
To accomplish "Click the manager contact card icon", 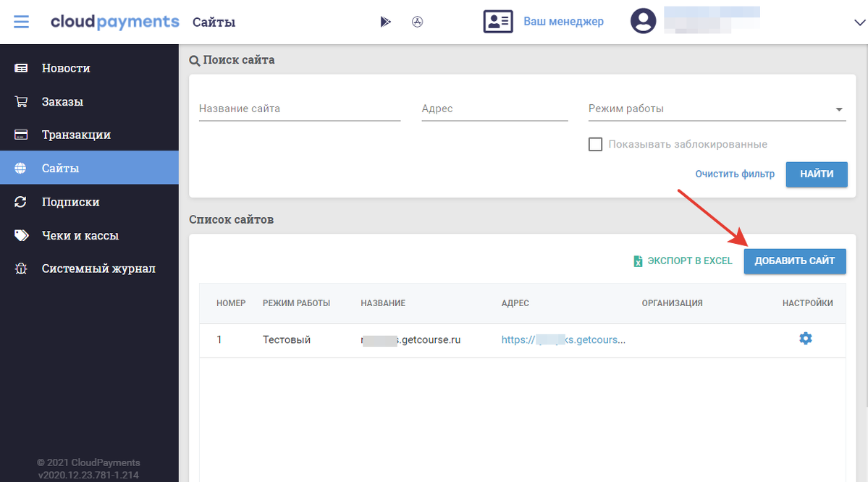I will pyautogui.click(x=498, y=22).
